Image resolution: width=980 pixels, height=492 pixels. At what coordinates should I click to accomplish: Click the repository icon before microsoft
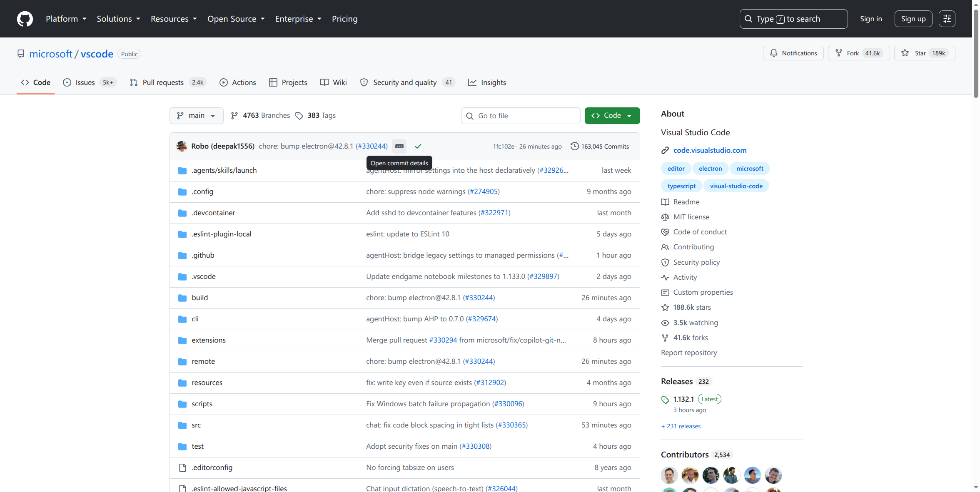point(21,54)
